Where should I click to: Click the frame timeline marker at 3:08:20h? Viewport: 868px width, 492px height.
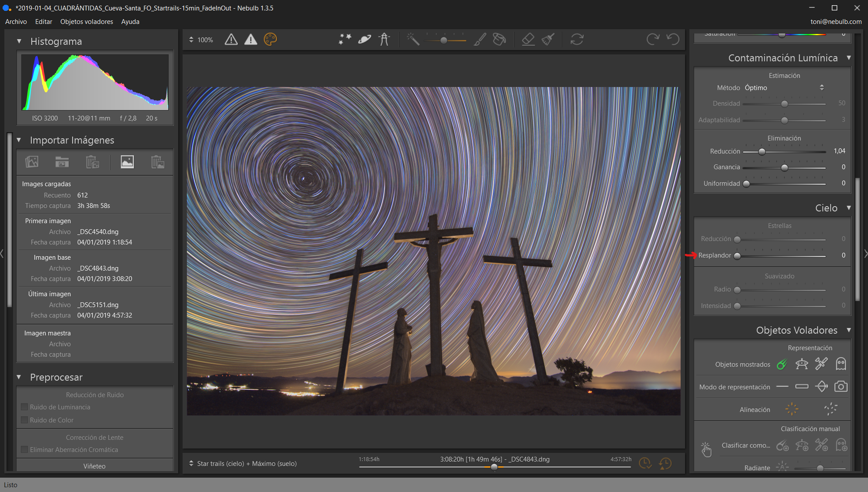[x=494, y=467]
